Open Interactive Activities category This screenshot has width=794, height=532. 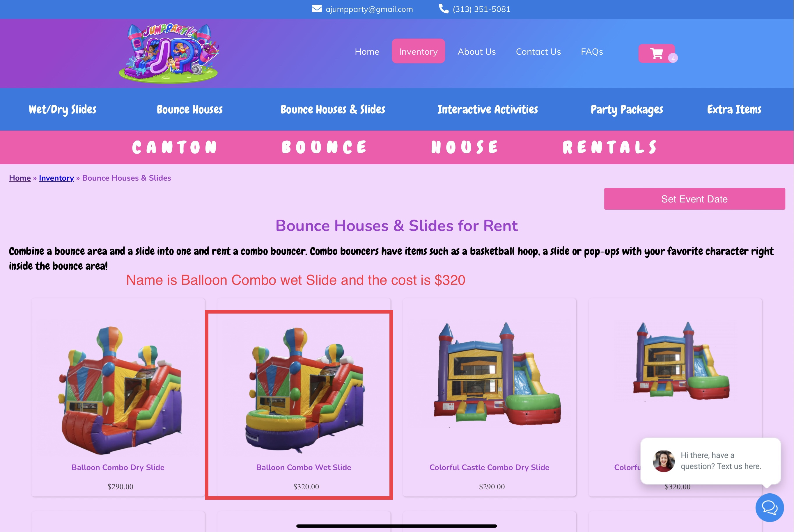coord(488,109)
